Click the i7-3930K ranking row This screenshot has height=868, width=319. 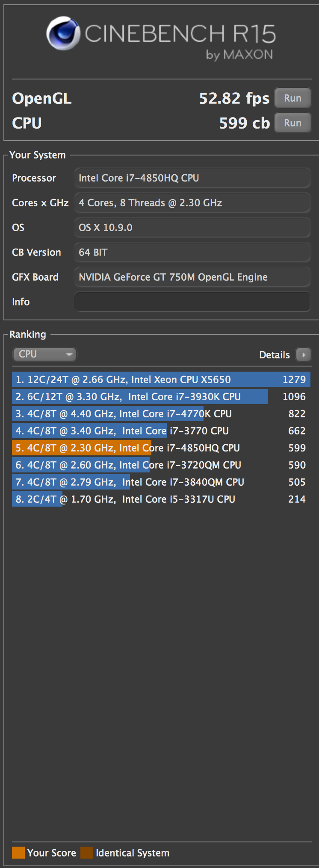tap(160, 396)
